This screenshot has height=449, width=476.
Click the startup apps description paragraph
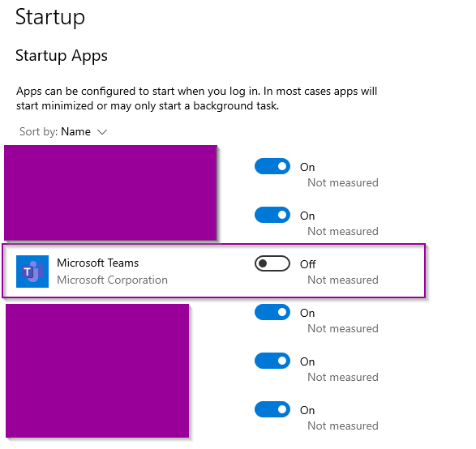click(x=197, y=98)
